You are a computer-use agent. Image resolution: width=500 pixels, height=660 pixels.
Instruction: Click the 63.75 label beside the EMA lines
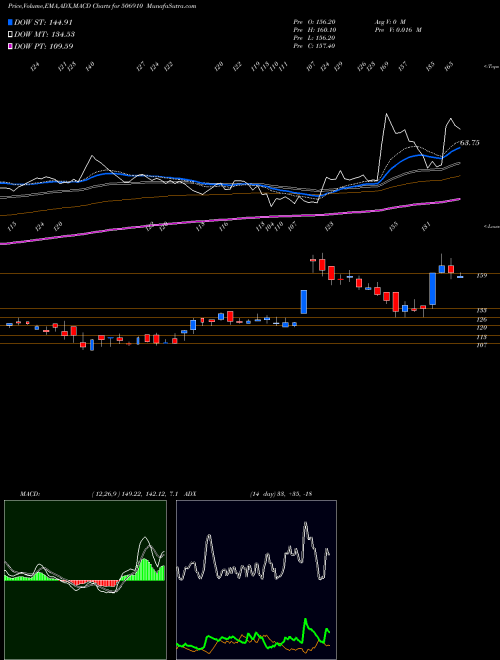point(469,143)
